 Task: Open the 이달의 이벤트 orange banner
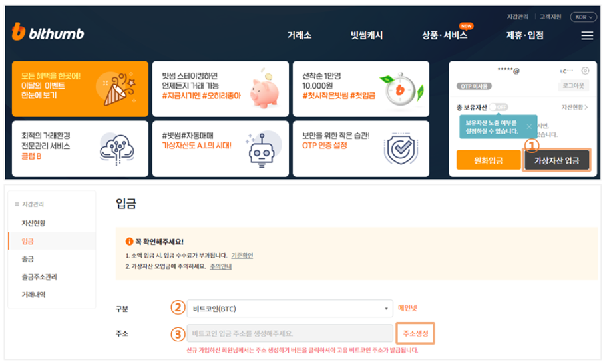point(81,89)
